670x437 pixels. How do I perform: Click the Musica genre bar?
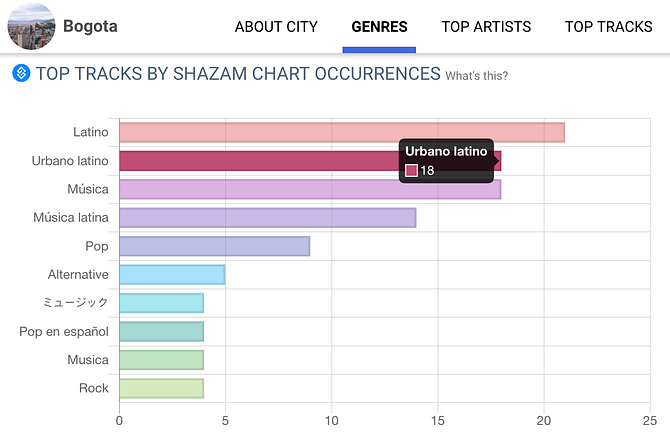[x=161, y=360]
